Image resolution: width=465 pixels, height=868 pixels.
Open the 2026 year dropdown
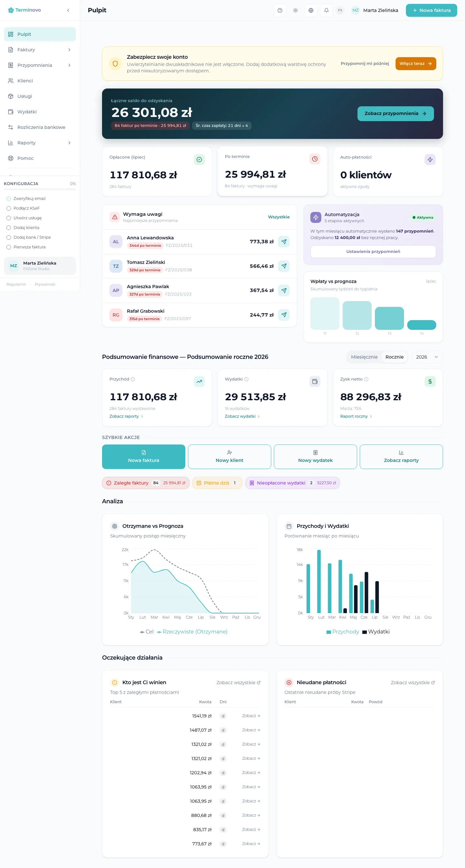coord(427,357)
